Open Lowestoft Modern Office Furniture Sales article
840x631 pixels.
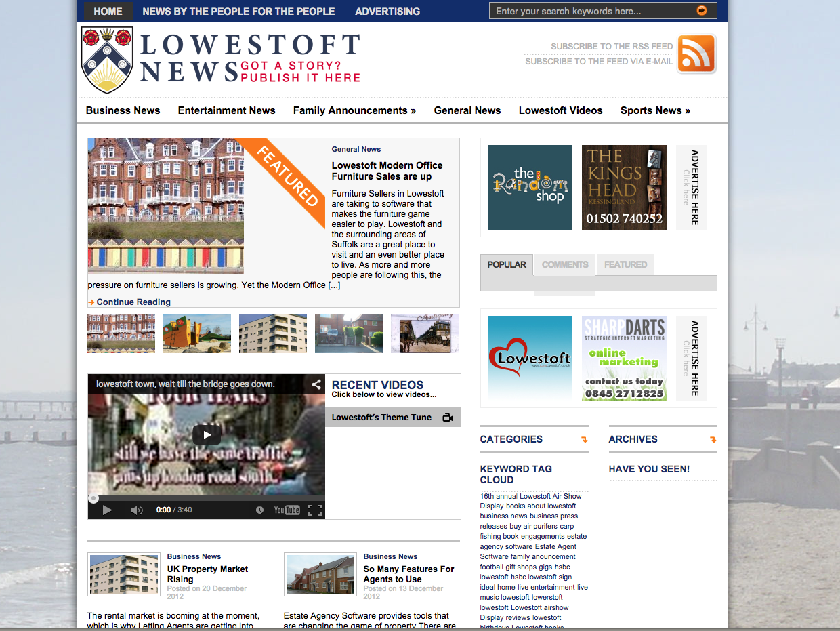pyautogui.click(x=387, y=171)
